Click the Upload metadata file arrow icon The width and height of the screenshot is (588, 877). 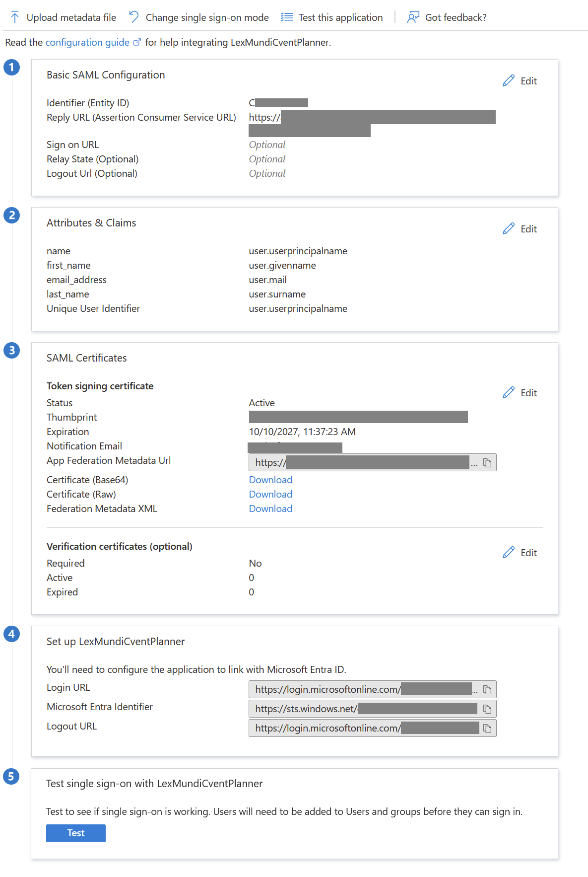[x=15, y=17]
